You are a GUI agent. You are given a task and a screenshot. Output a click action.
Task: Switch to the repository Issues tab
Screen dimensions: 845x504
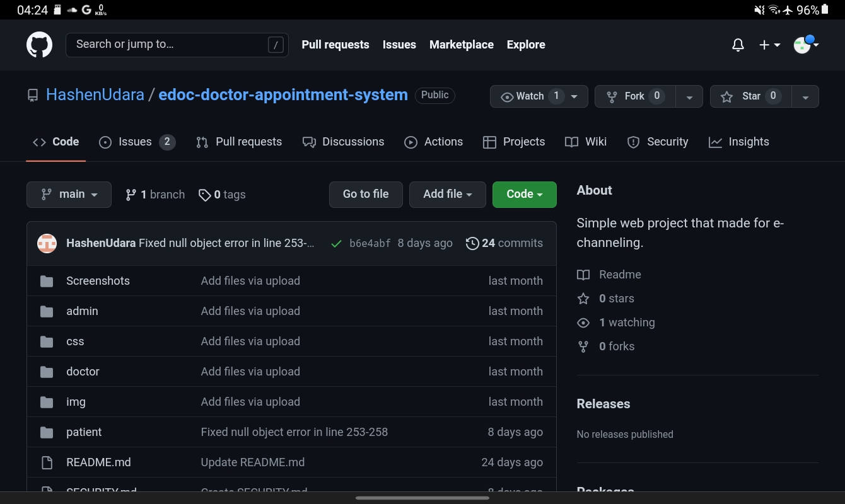click(137, 142)
